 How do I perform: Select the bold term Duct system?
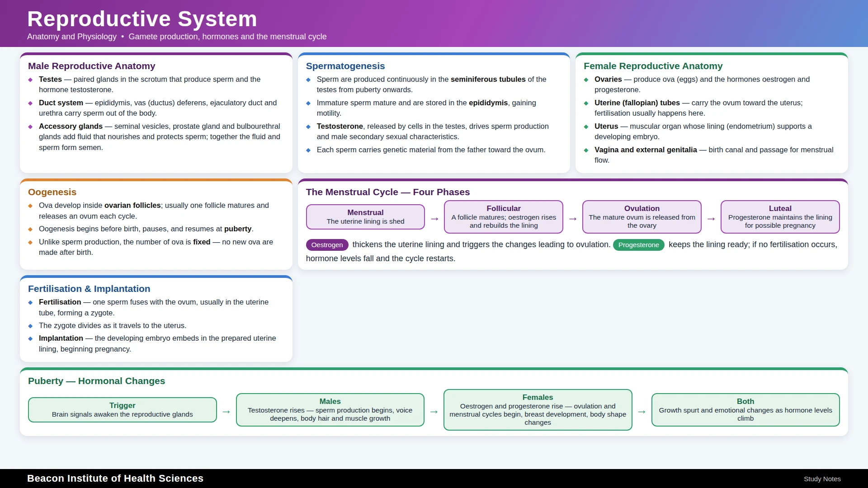tap(61, 103)
